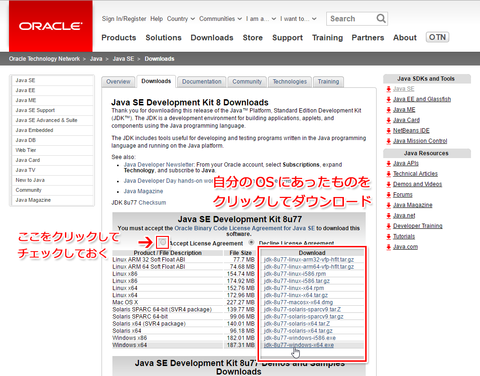Click the red download arrow beside Tutorials

[388, 237]
